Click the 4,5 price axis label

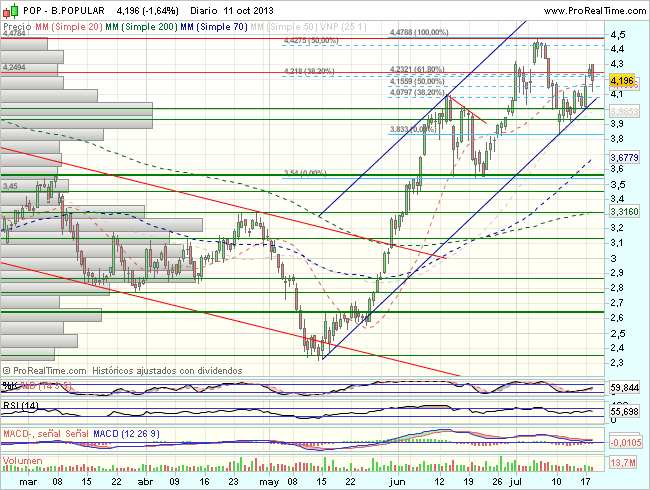click(x=618, y=34)
